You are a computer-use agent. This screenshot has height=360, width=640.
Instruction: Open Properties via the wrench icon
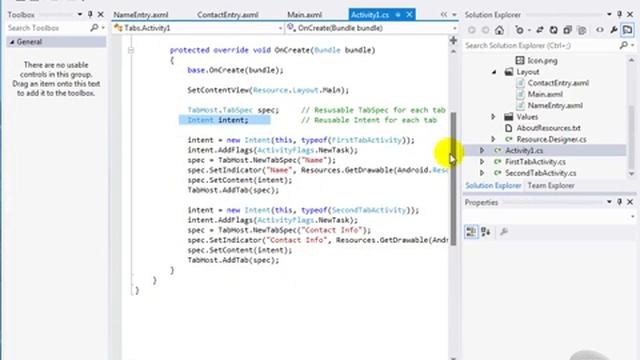(613, 30)
